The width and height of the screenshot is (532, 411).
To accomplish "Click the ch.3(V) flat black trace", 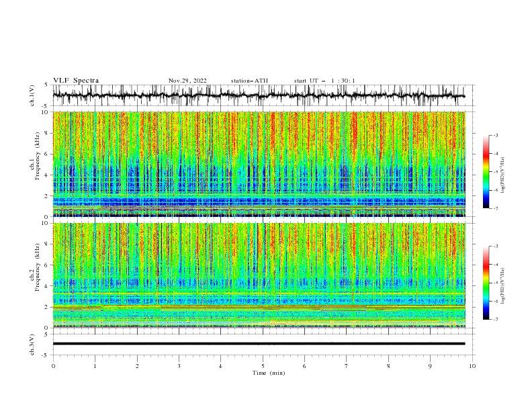I will 259,344.
